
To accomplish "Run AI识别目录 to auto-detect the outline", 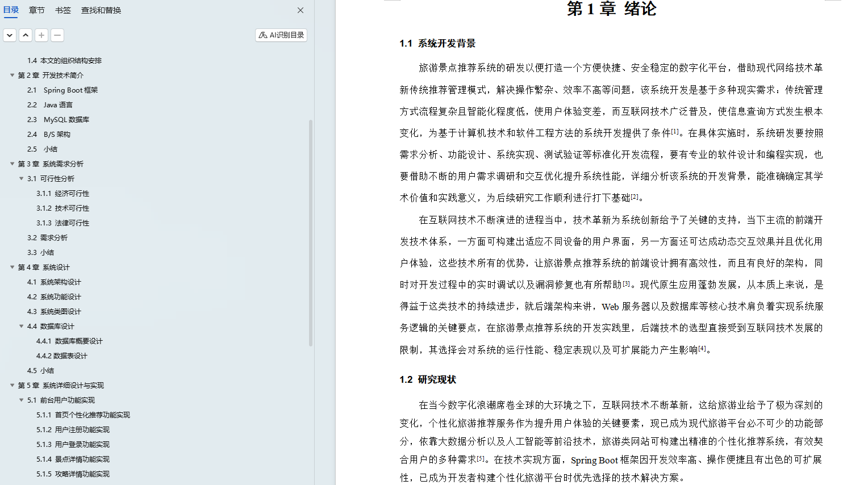I will tap(281, 35).
